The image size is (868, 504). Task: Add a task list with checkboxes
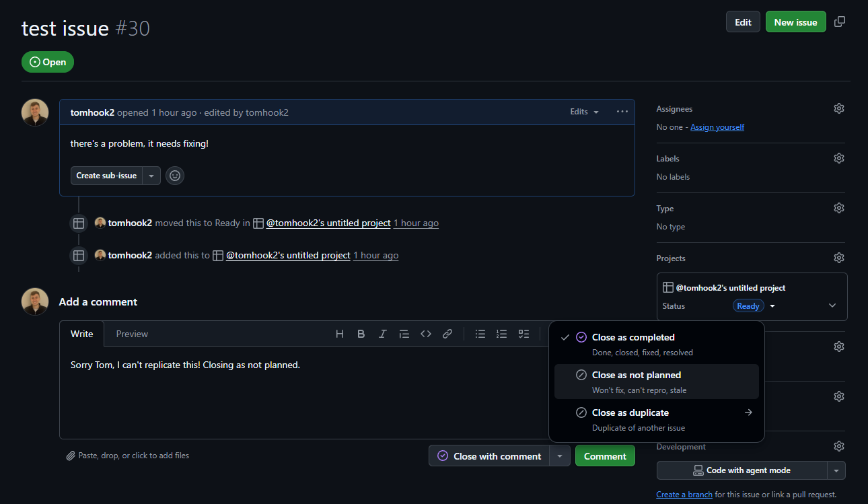pyautogui.click(x=523, y=334)
